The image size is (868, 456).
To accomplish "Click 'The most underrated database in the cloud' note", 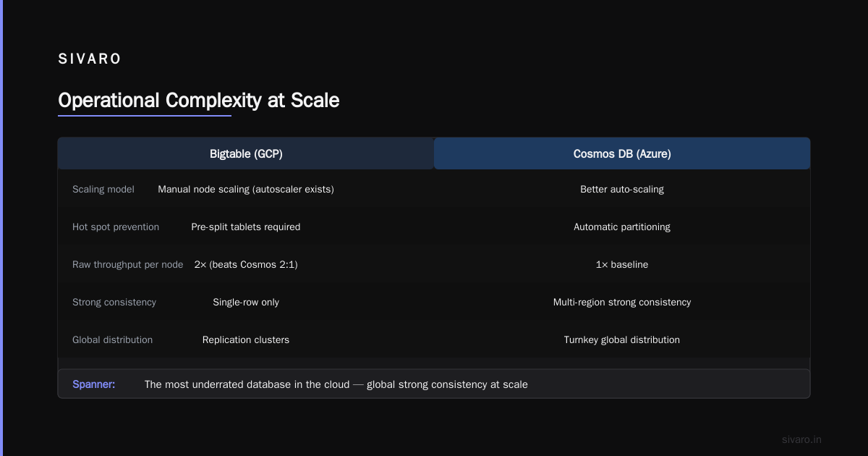I will 336,384.
